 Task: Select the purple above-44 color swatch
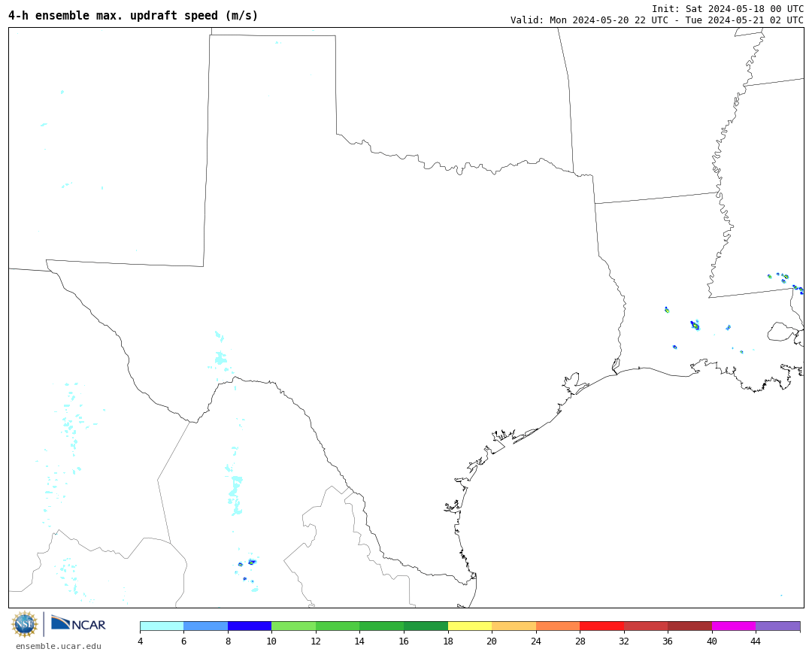pos(778,626)
